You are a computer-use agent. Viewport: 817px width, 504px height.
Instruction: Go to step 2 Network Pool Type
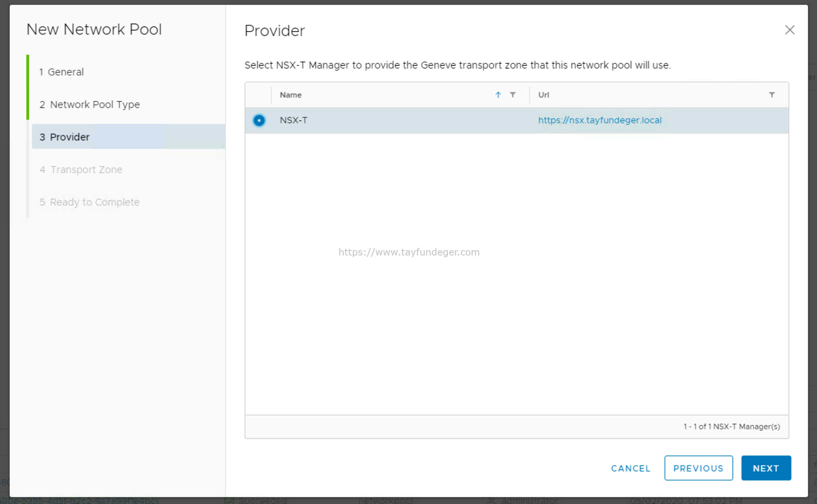pos(89,105)
